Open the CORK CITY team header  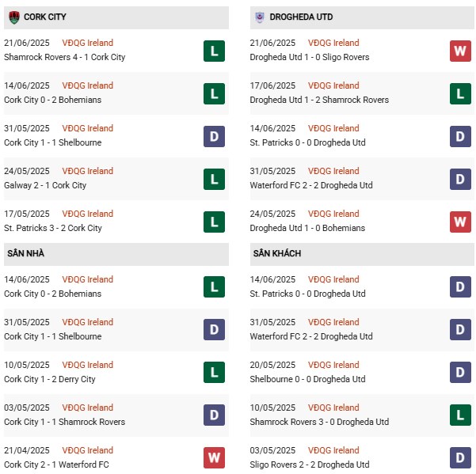tap(116, 17)
